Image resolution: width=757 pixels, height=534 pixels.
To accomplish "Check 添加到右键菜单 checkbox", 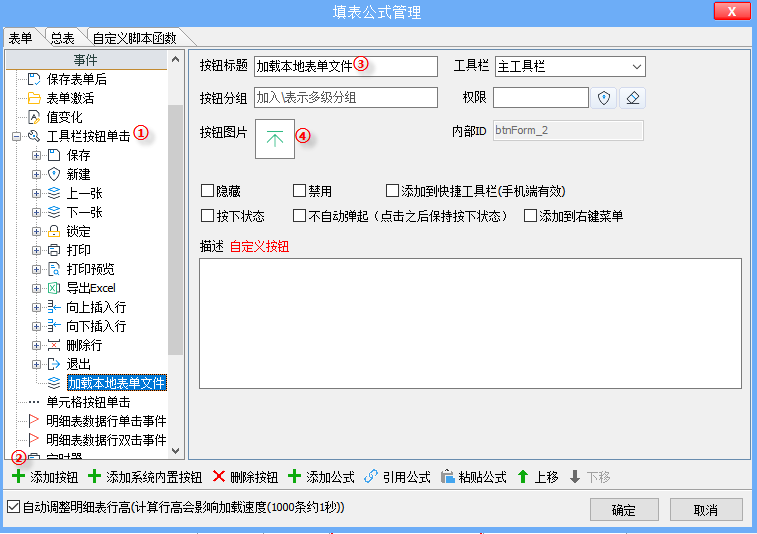I will [x=530, y=215].
